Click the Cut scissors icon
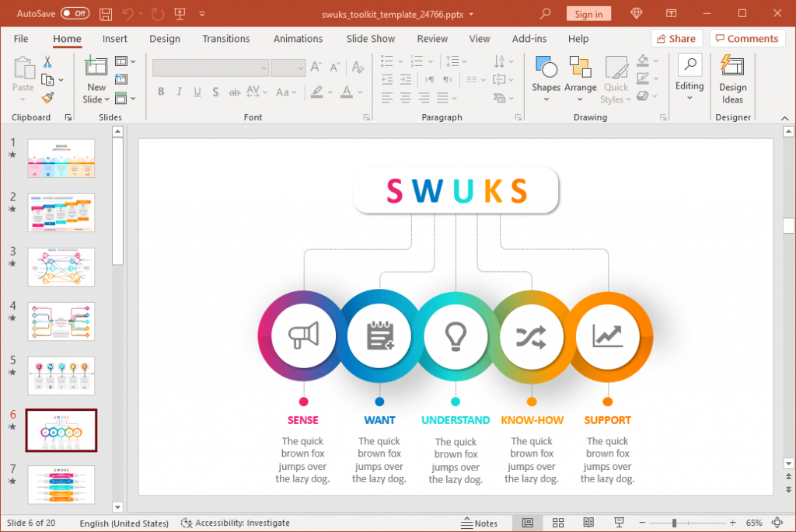This screenshot has width=796, height=532. (47, 62)
